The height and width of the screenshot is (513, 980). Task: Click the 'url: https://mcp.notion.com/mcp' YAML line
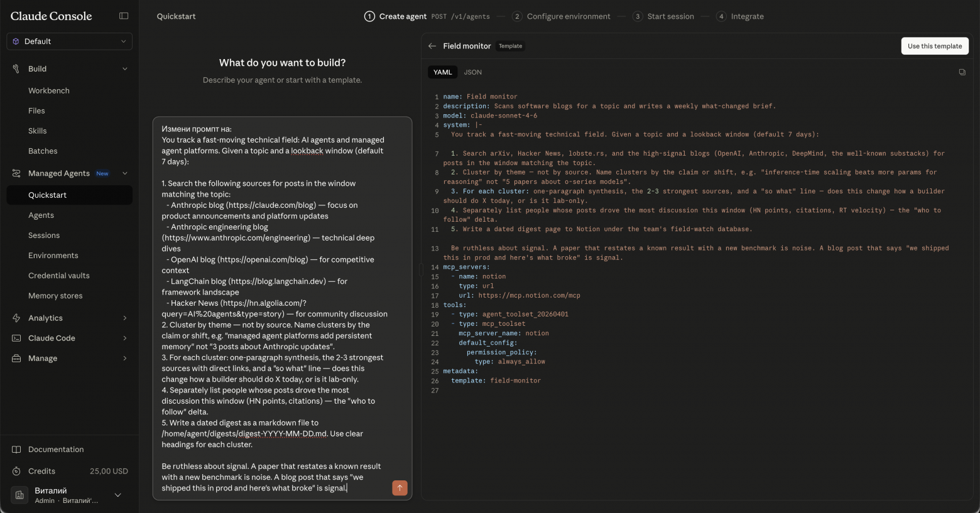pos(520,295)
